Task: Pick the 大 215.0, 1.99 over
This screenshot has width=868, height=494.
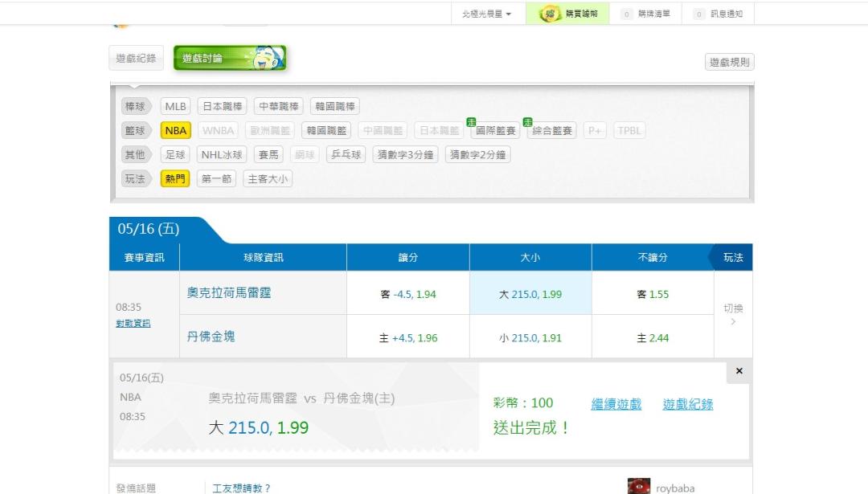Action: tap(530, 294)
